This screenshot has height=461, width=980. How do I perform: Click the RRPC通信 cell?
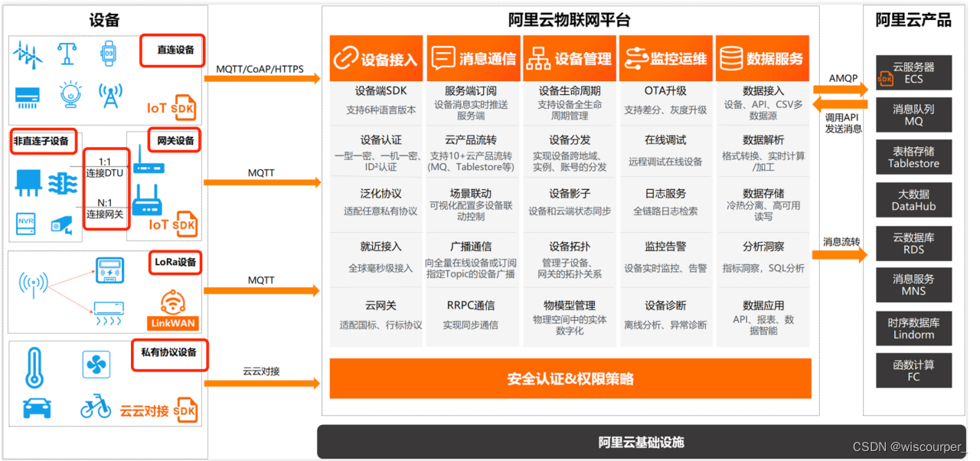click(x=471, y=316)
